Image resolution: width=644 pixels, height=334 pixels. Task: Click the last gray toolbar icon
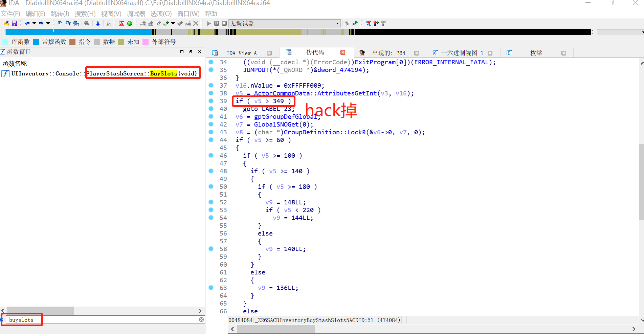pyautogui.click(x=384, y=23)
